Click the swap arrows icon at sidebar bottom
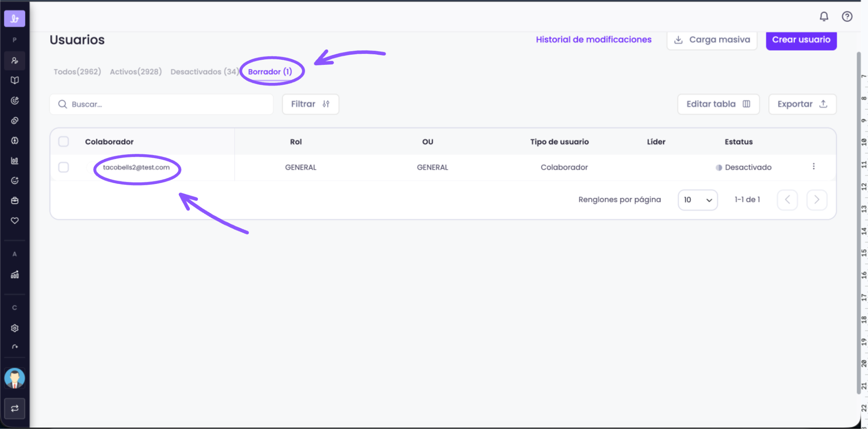Image resolution: width=868 pixels, height=429 pixels. [15, 408]
